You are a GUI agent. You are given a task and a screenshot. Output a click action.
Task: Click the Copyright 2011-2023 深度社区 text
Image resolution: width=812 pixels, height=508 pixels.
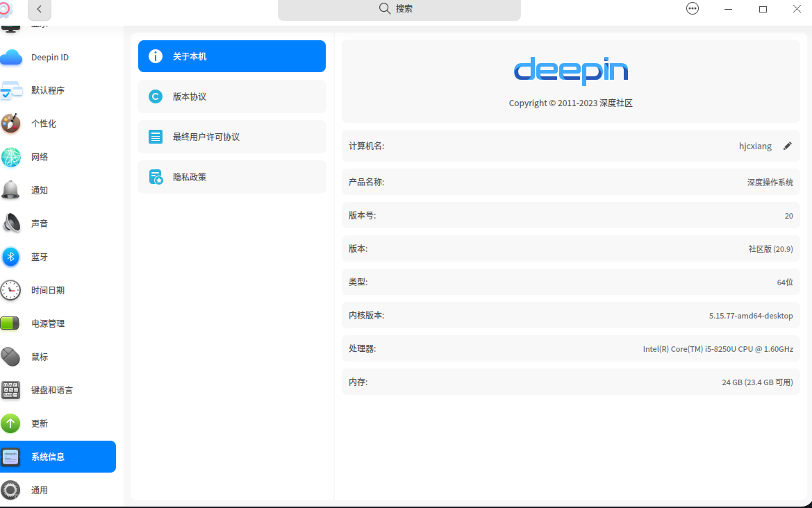pyautogui.click(x=571, y=103)
